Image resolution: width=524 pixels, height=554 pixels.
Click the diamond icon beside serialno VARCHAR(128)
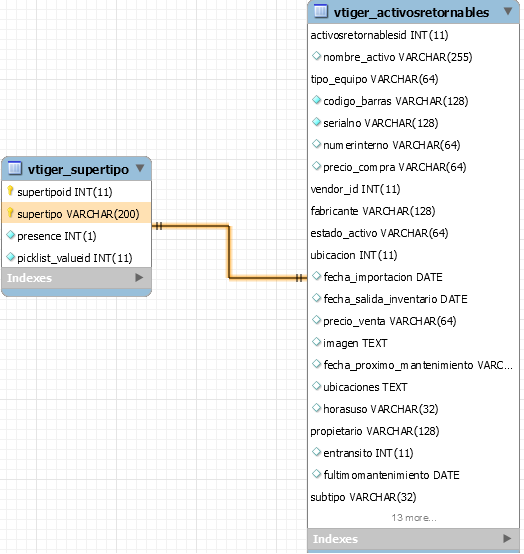316,122
